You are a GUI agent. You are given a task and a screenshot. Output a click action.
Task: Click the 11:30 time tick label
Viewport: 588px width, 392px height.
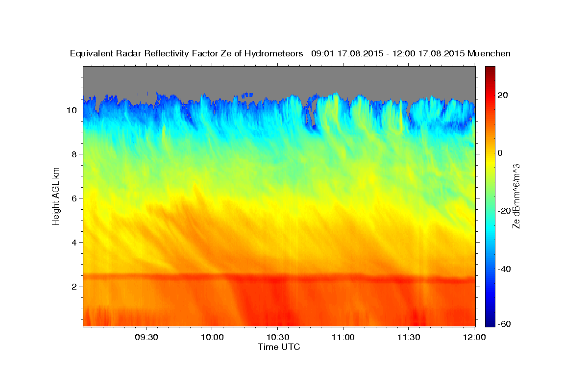(409, 338)
